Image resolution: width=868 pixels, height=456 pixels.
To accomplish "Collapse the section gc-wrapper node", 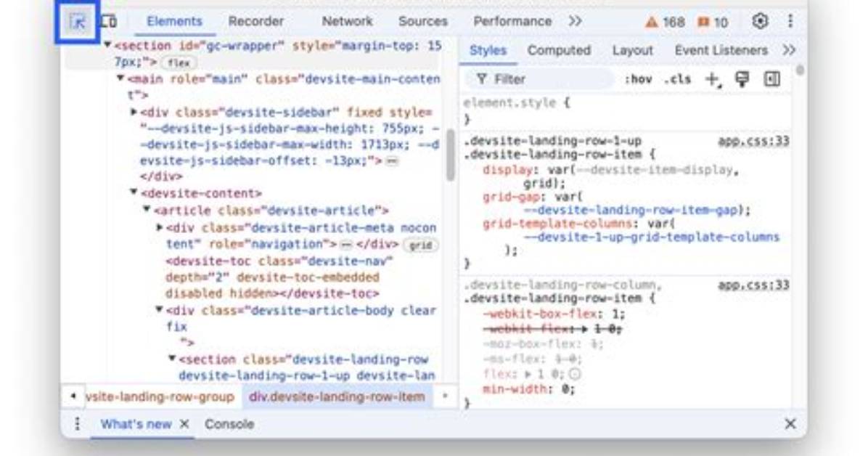I will pyautogui.click(x=108, y=45).
